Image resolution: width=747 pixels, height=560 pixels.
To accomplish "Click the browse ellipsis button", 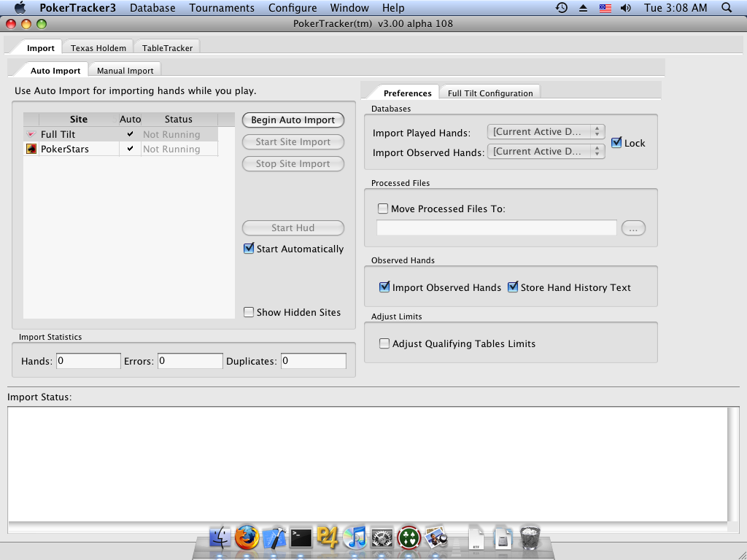I will [633, 228].
